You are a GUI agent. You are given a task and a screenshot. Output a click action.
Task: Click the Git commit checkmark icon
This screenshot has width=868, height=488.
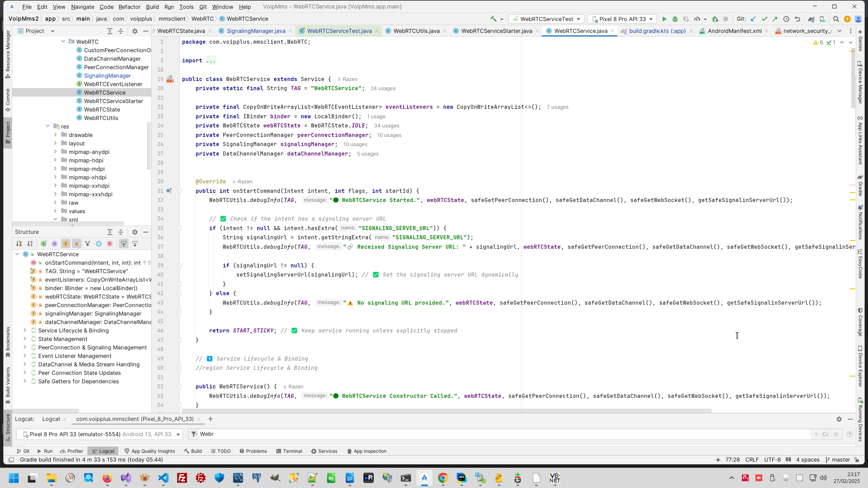tap(764, 19)
